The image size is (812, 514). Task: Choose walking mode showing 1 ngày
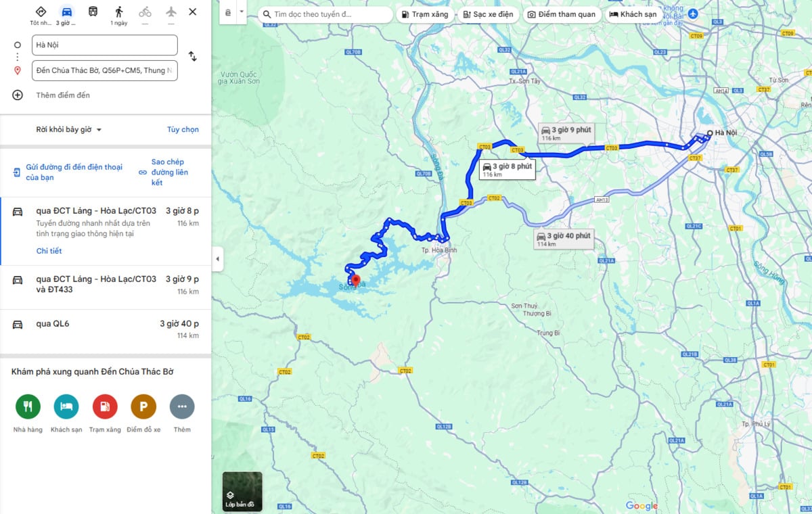click(x=119, y=11)
